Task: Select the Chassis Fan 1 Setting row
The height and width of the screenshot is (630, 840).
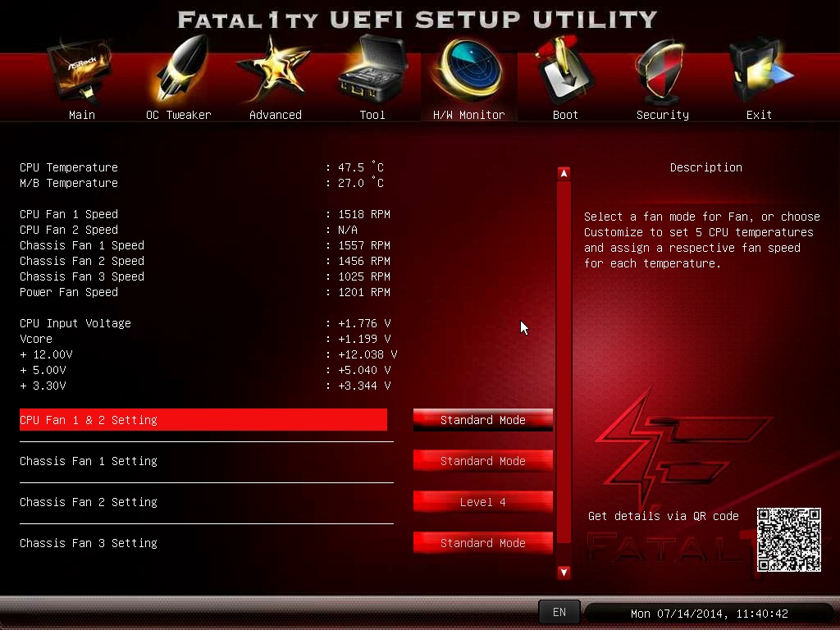Action: point(206,461)
